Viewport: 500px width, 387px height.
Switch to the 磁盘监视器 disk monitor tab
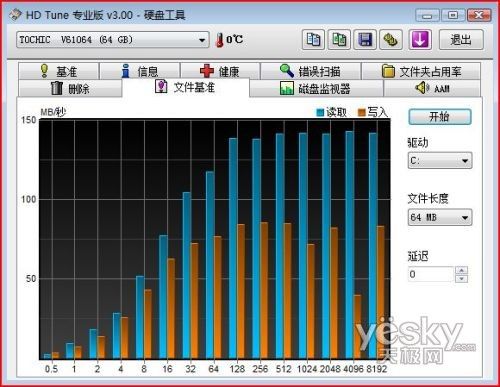316,88
